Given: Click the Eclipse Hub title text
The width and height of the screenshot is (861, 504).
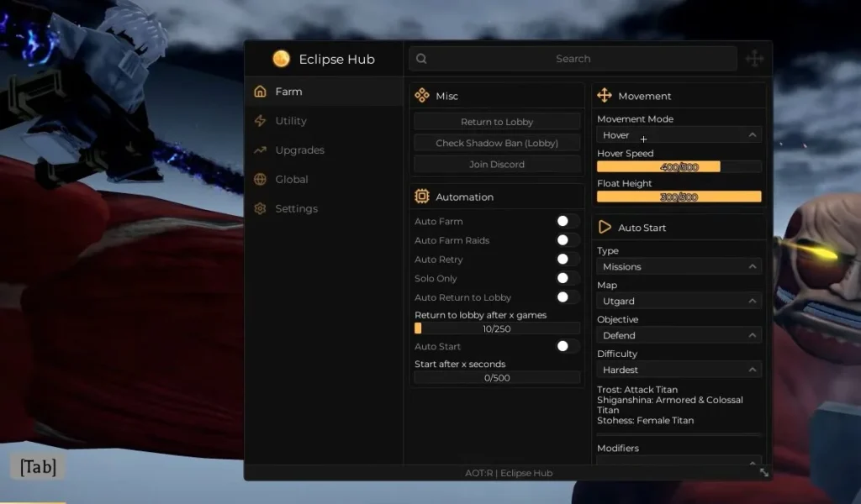Looking at the screenshot, I should click(336, 60).
